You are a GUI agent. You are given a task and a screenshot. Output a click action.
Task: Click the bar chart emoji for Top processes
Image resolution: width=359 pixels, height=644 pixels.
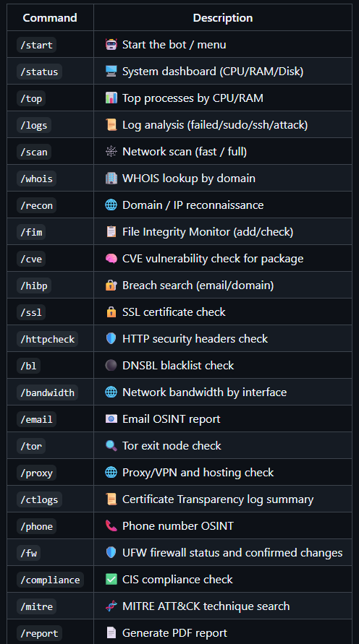[111, 98]
